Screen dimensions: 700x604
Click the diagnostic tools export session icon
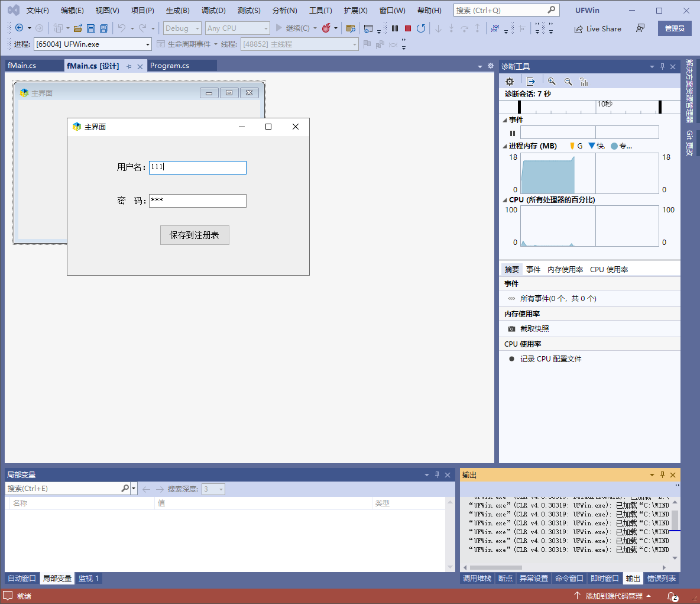[530, 81]
